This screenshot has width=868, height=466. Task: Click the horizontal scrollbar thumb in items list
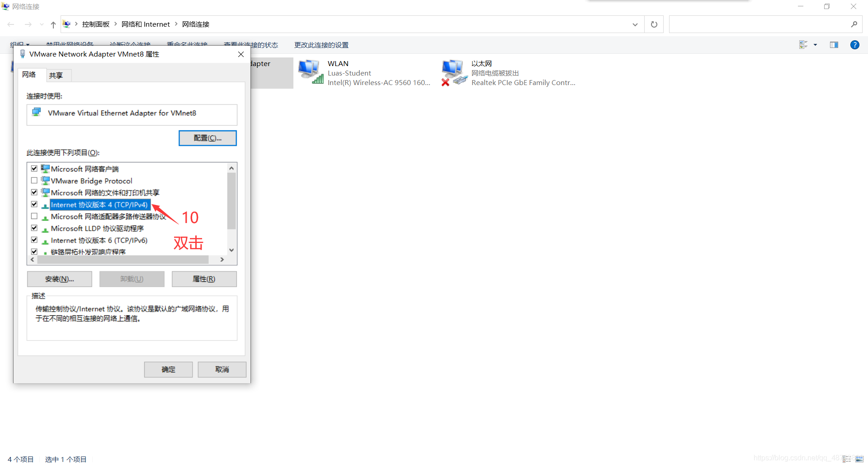(123, 260)
